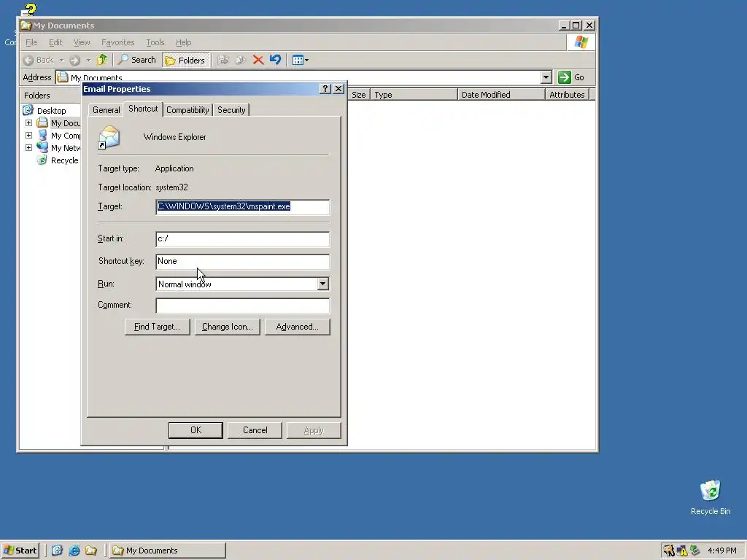747x560 pixels.
Task: Click the Forward arrow icon in My Documents toolbar
Action: pos(74,60)
